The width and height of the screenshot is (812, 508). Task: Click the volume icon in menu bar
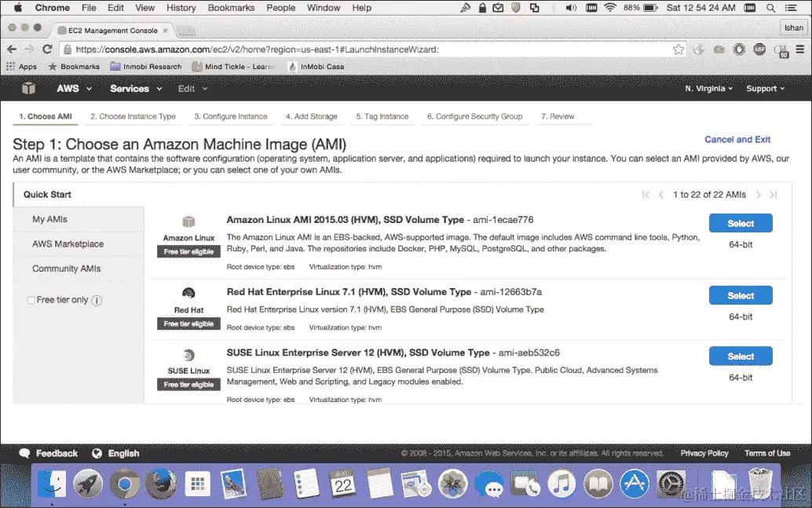pyautogui.click(x=571, y=8)
